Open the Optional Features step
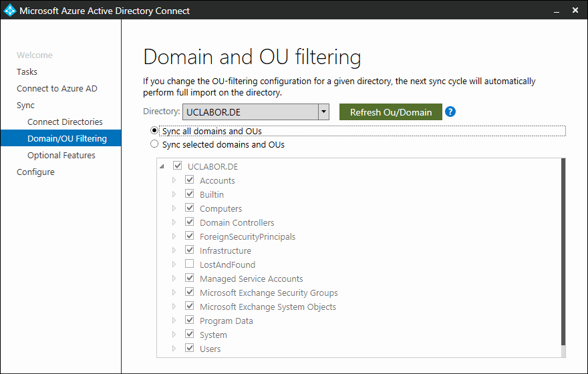 coord(61,155)
